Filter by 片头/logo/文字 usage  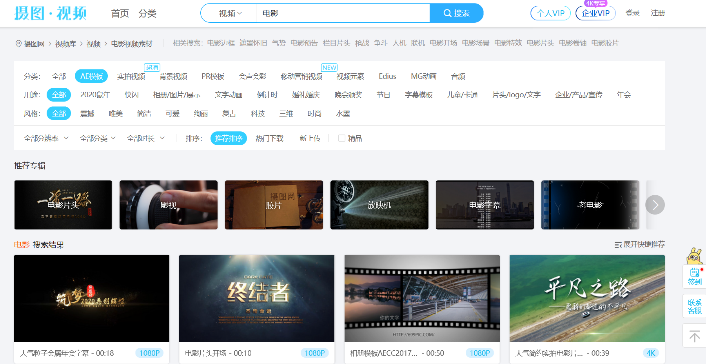coord(516,95)
